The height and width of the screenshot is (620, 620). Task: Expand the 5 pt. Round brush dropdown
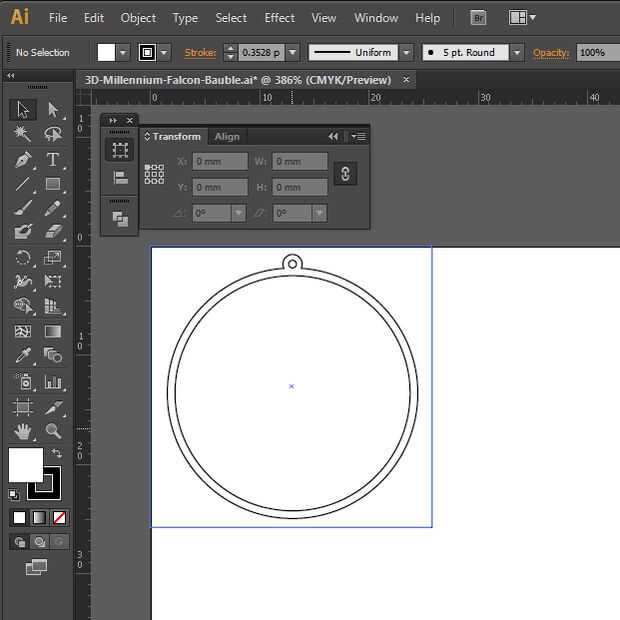click(x=516, y=53)
